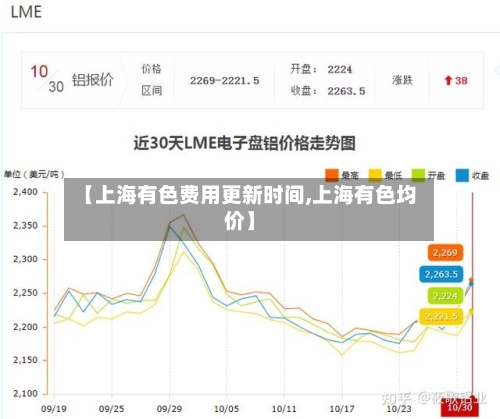Click the 10/30 date badge in header
Image resolution: width=500 pixels, height=419 pixels.
coord(47,79)
